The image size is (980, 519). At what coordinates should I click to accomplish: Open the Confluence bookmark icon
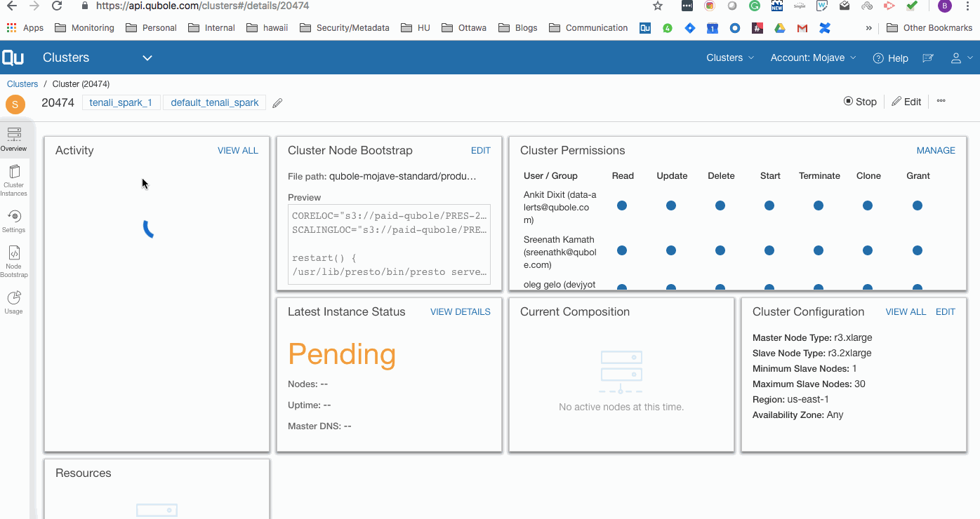(825, 28)
